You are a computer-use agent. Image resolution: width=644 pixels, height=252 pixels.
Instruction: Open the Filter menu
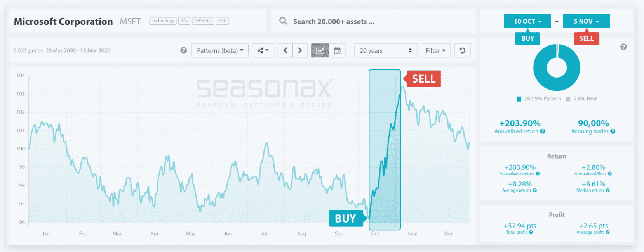point(435,50)
